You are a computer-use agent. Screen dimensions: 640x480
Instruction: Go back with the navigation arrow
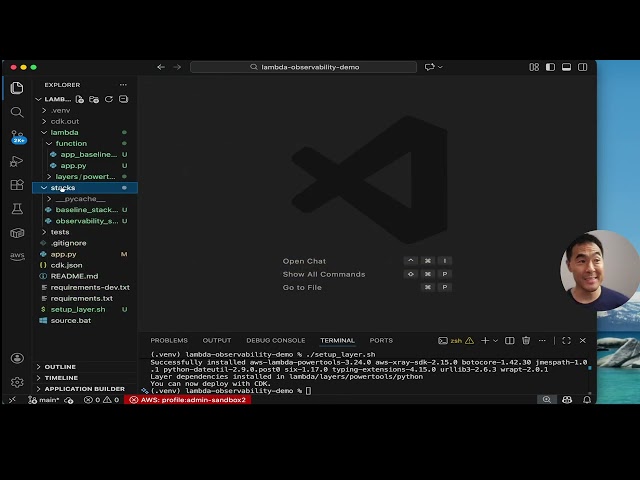161,67
